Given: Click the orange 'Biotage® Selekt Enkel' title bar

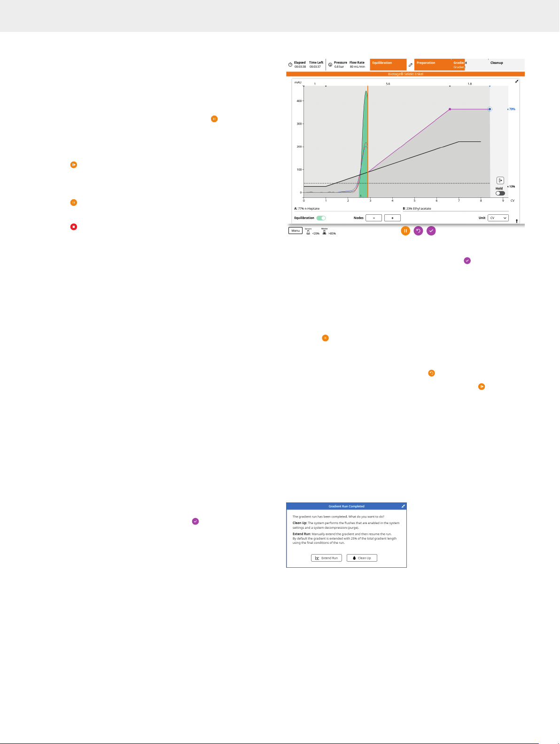Looking at the screenshot, I should (405, 74).
